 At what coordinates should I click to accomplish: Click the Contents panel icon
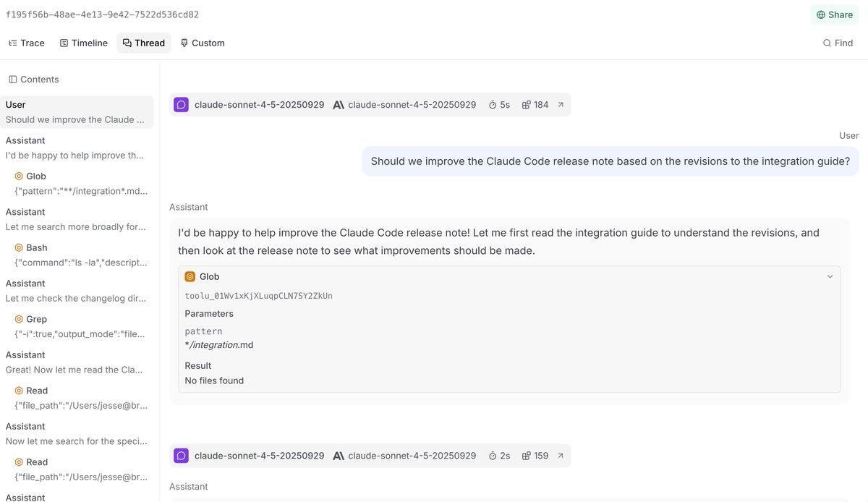pyautogui.click(x=13, y=80)
